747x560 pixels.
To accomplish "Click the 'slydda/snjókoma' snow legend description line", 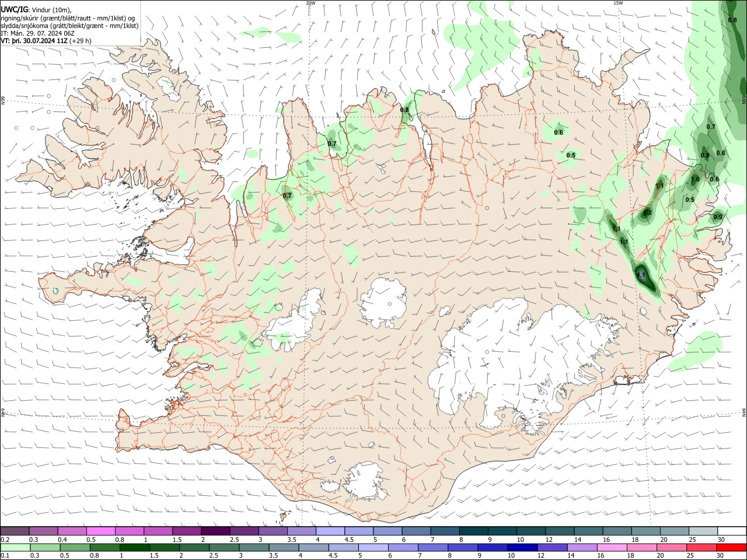I will [x=69, y=26].
